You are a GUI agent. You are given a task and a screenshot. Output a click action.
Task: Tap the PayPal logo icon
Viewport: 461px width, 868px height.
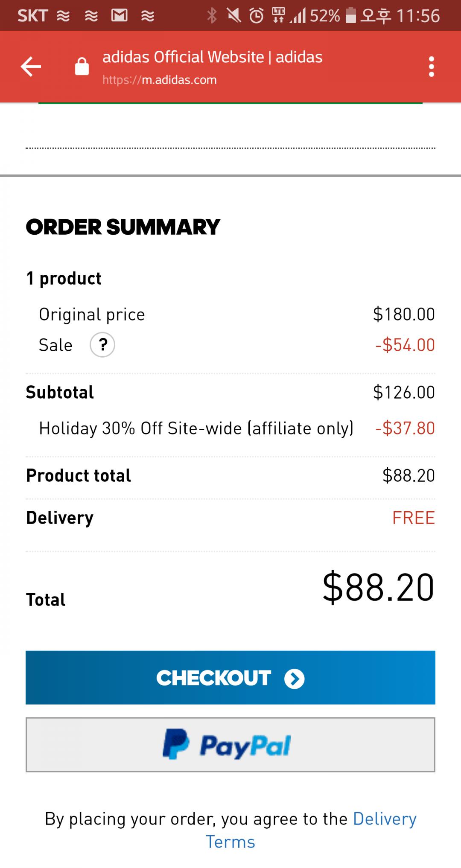(176, 744)
